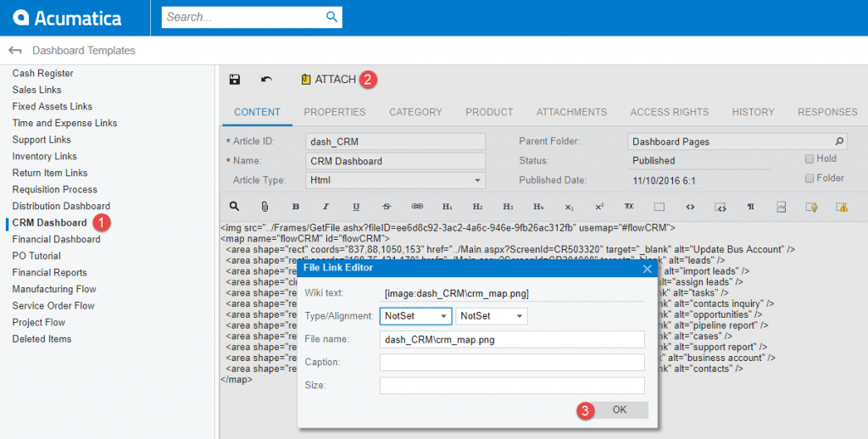868x439 pixels.
Task: Open Manufacturing Flow in the sidebar
Action: 53,289
